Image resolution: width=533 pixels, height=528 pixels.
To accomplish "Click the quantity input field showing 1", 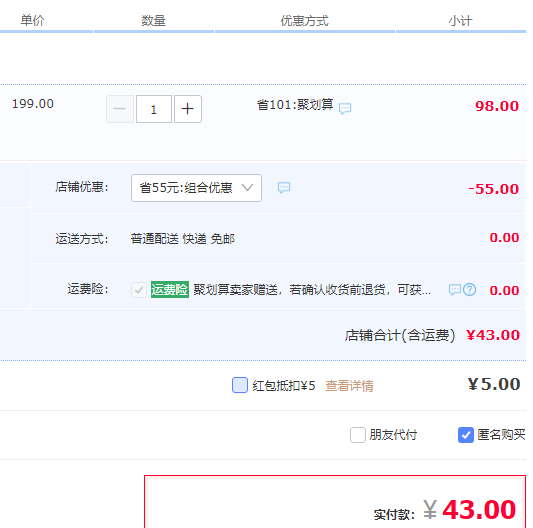I will tap(154, 109).
